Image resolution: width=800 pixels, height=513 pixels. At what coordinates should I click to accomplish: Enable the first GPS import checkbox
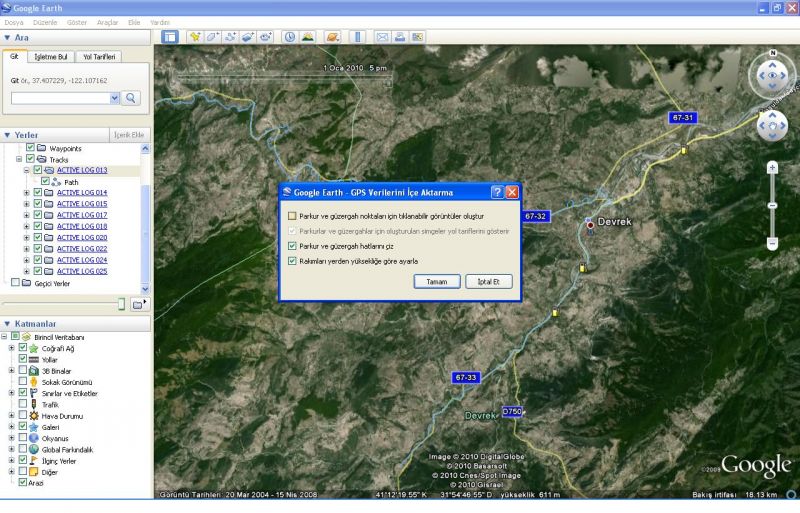[292, 216]
